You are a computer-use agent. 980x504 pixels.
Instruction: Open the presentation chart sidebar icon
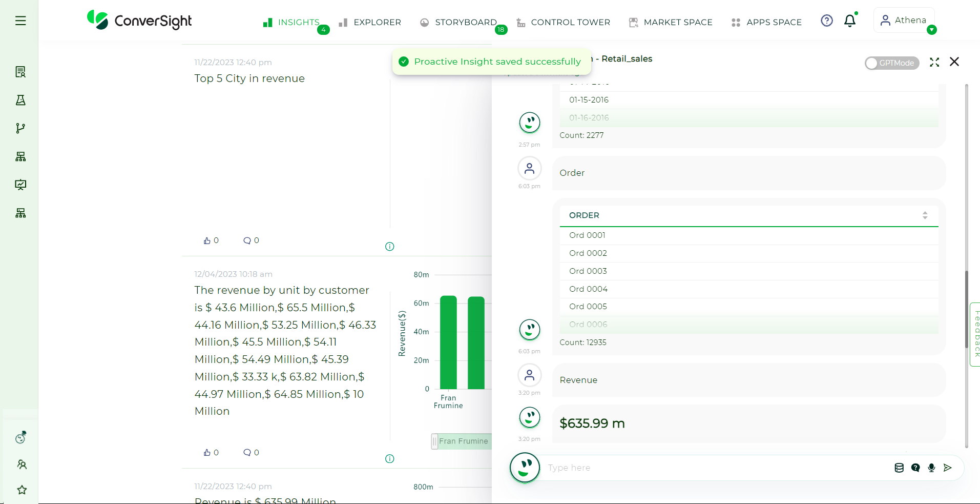(20, 185)
